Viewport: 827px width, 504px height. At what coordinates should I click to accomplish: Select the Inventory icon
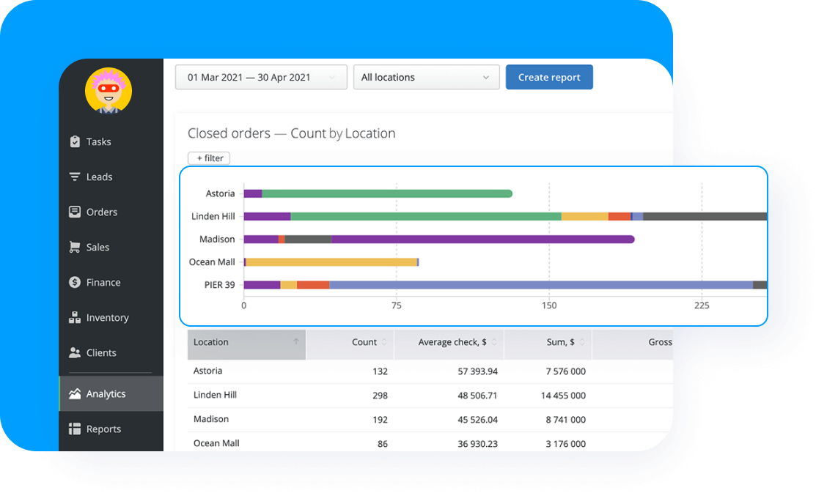75,317
